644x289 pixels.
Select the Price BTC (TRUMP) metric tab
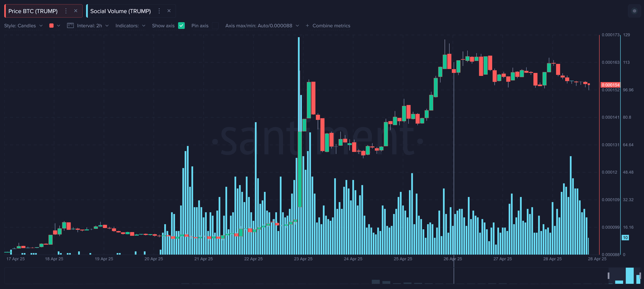(x=33, y=11)
